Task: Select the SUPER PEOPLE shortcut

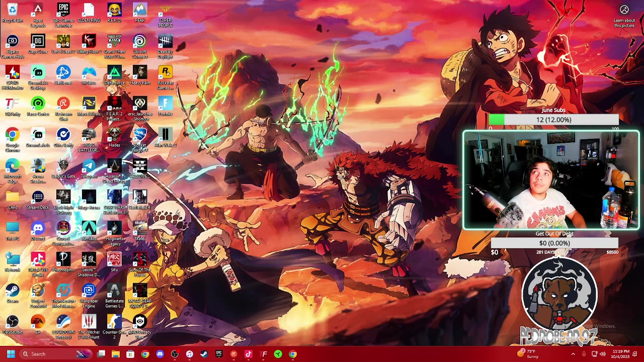Action: [166, 15]
